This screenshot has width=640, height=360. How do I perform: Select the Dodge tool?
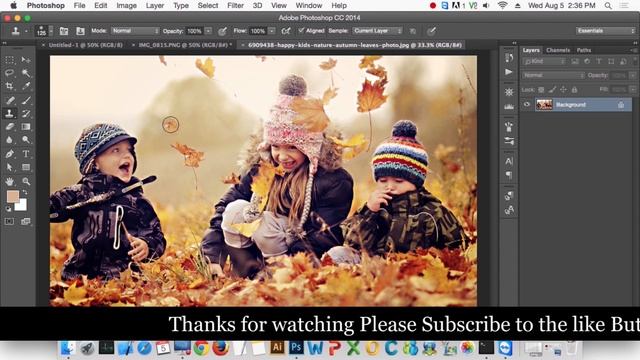pos(26,140)
